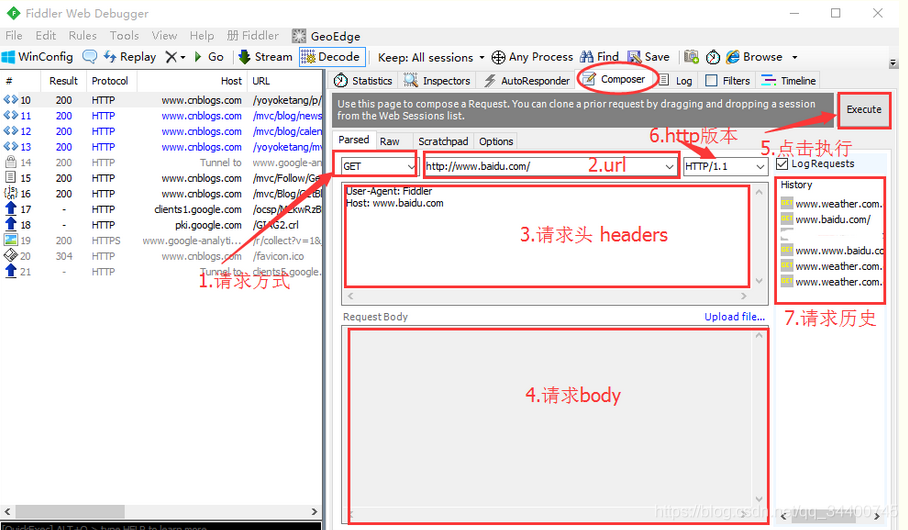Viewport: 908px width, 530px height.
Task: Switch to the Timeline tab
Action: [789, 81]
